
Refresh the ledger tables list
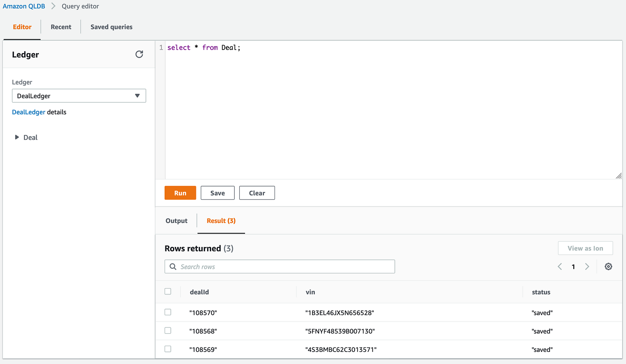pyautogui.click(x=139, y=54)
